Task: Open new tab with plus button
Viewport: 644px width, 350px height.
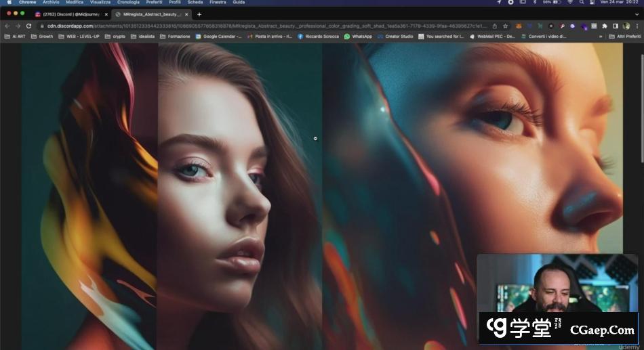Action: tap(199, 14)
